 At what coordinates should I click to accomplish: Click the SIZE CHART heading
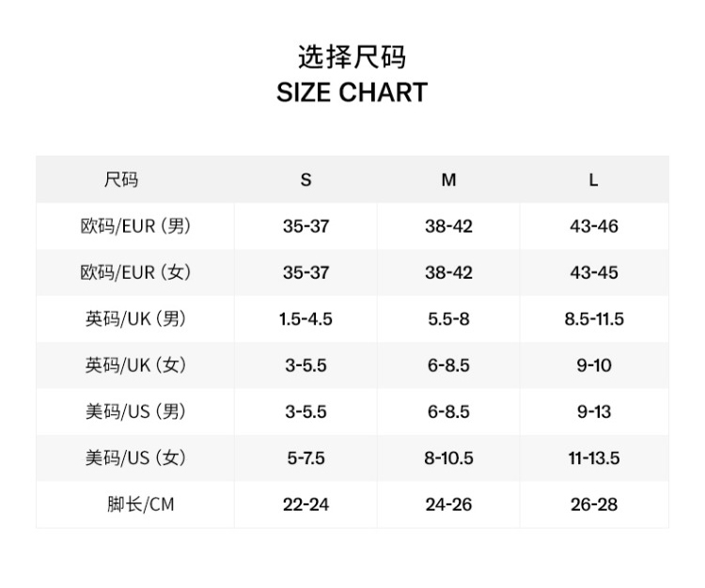[x=352, y=92]
